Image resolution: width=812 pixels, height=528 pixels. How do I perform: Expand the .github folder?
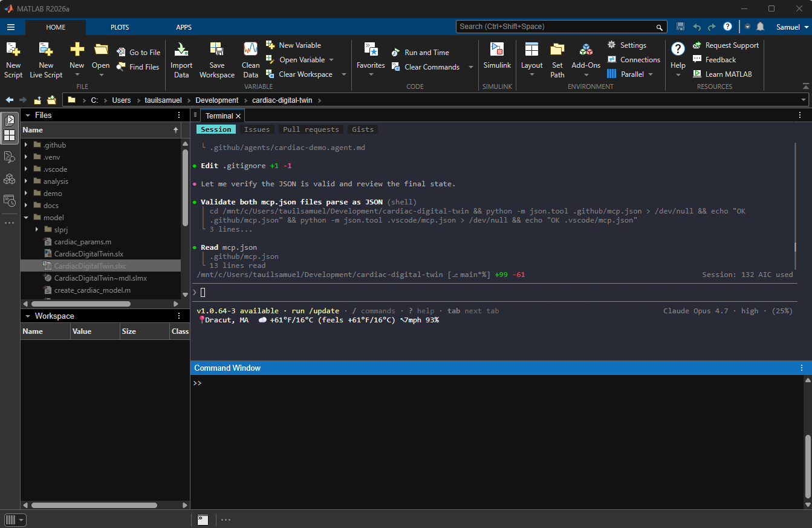(26, 145)
